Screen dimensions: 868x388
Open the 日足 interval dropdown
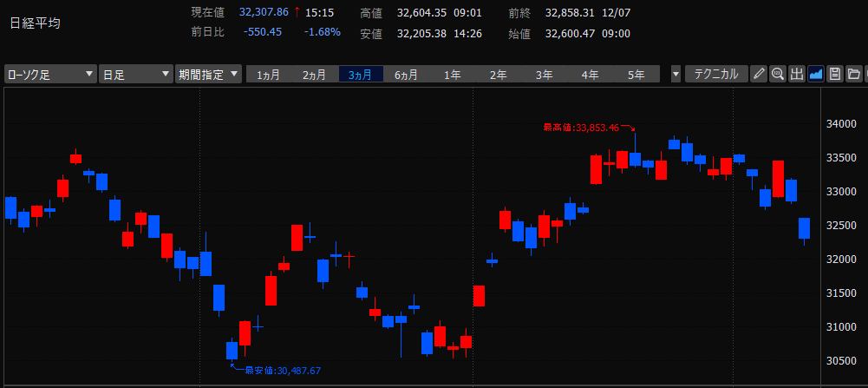click(x=135, y=75)
